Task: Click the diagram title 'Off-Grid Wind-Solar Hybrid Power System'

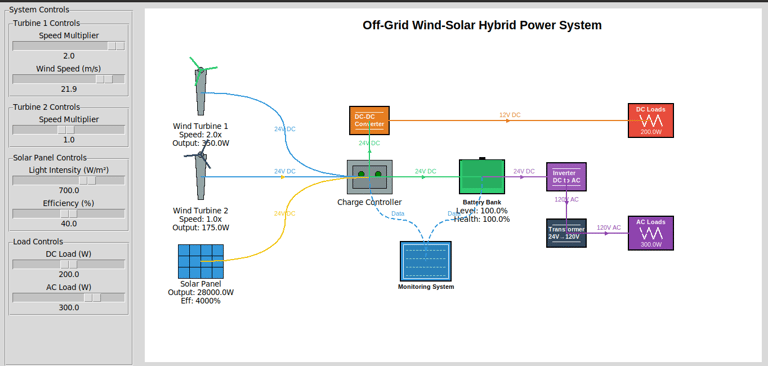Action: pyautogui.click(x=482, y=25)
